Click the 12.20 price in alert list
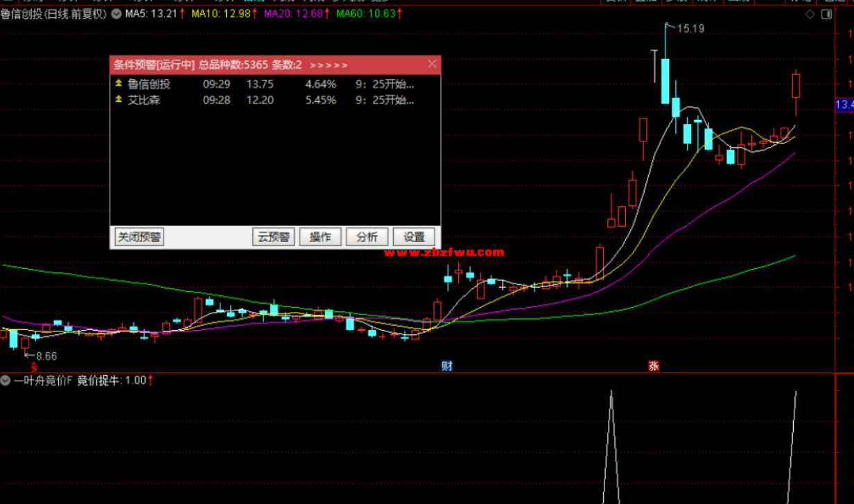 point(260,100)
